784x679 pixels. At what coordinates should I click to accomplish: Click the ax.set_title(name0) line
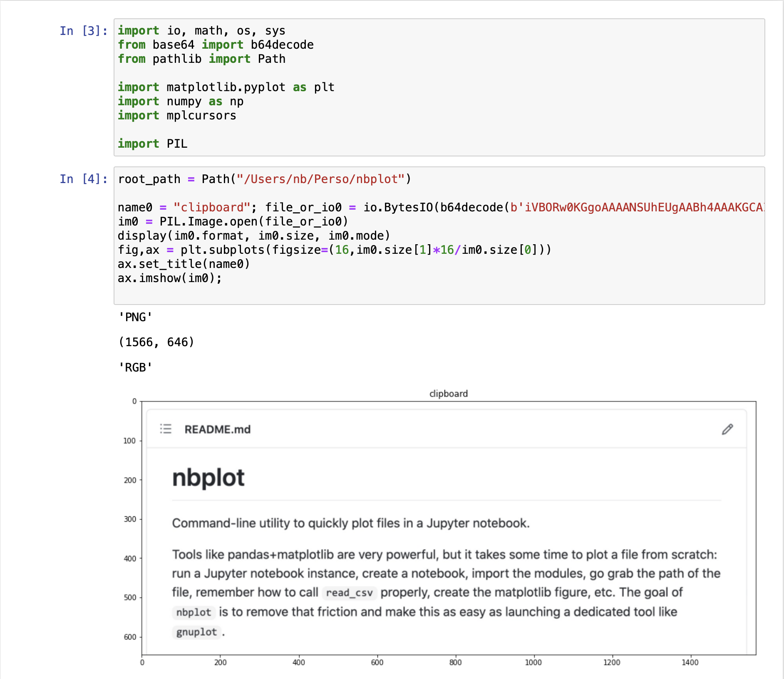184,264
